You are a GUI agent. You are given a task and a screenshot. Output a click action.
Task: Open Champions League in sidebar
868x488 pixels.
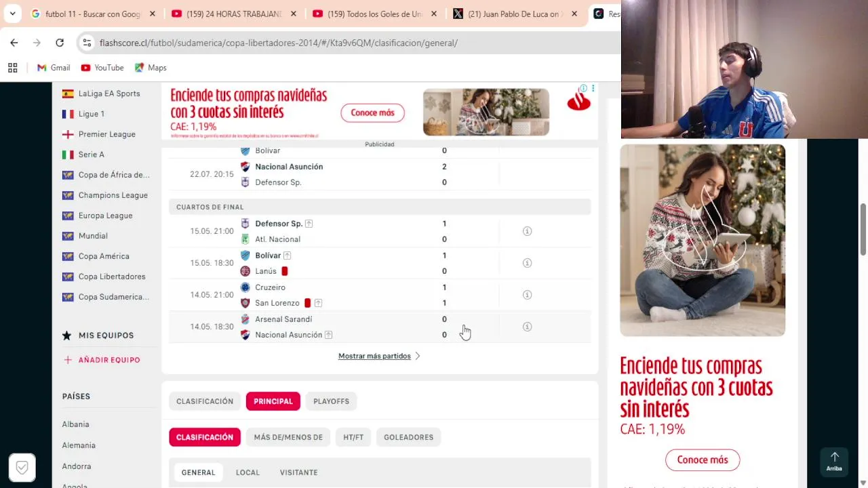(x=113, y=195)
